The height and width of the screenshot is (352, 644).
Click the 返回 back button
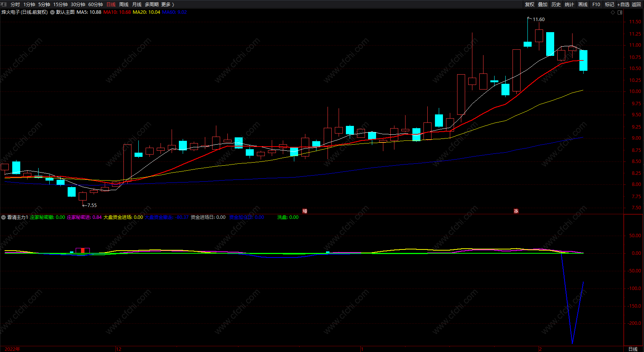tap(636, 5)
